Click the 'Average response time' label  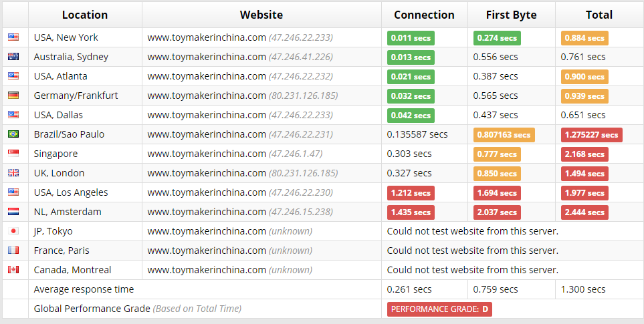coord(84,289)
